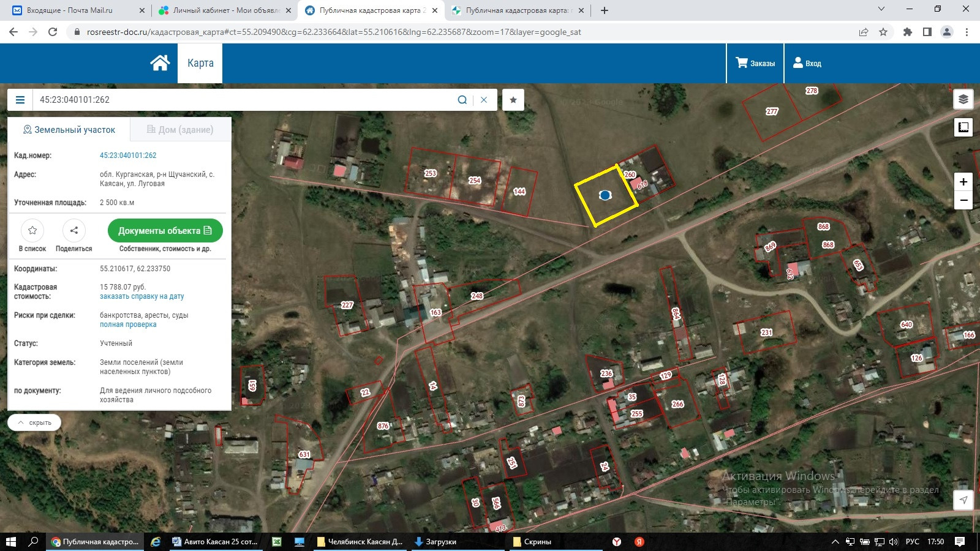Focus the cadastral number search input

tap(245, 100)
